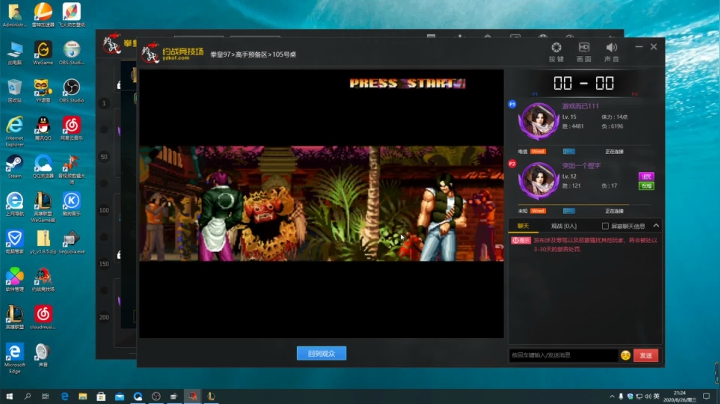
Task: Open the 声音 sound settings icon
Action: click(x=611, y=52)
